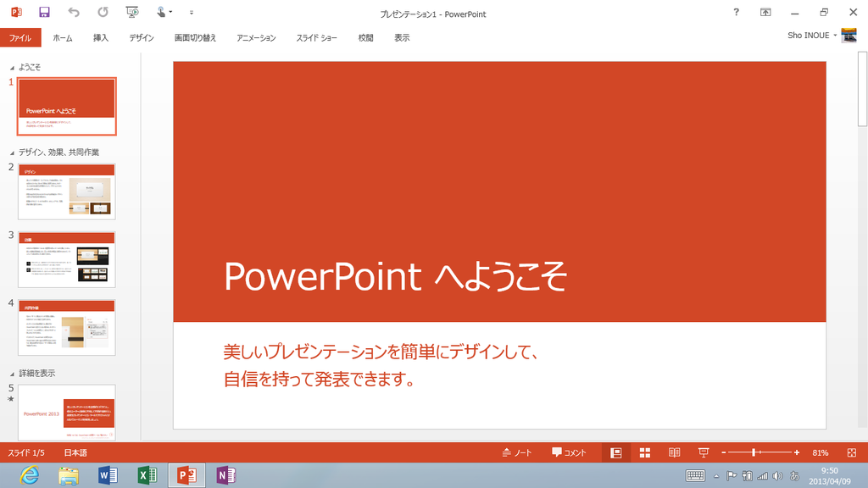Switch to the ホーム tab
Screen dimensions: 868x488
(63, 37)
